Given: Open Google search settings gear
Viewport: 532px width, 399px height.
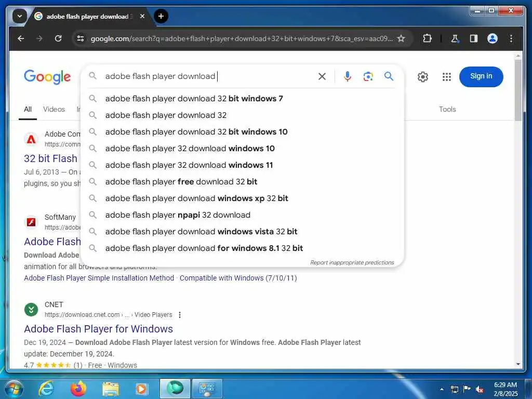Looking at the screenshot, I should [423, 77].
